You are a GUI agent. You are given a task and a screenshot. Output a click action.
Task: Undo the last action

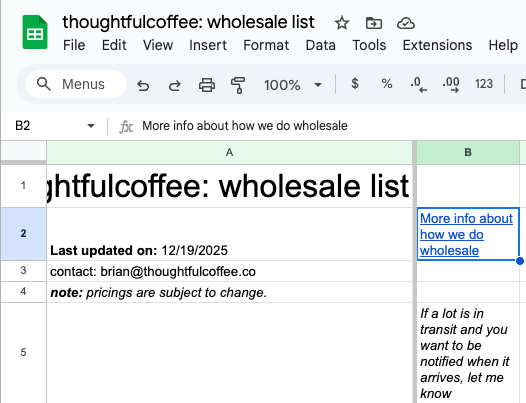coord(143,85)
